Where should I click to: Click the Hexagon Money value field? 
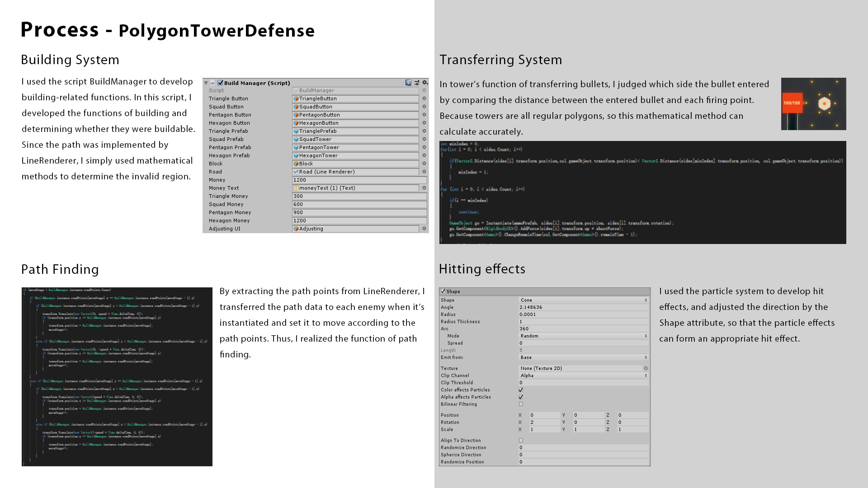(359, 221)
